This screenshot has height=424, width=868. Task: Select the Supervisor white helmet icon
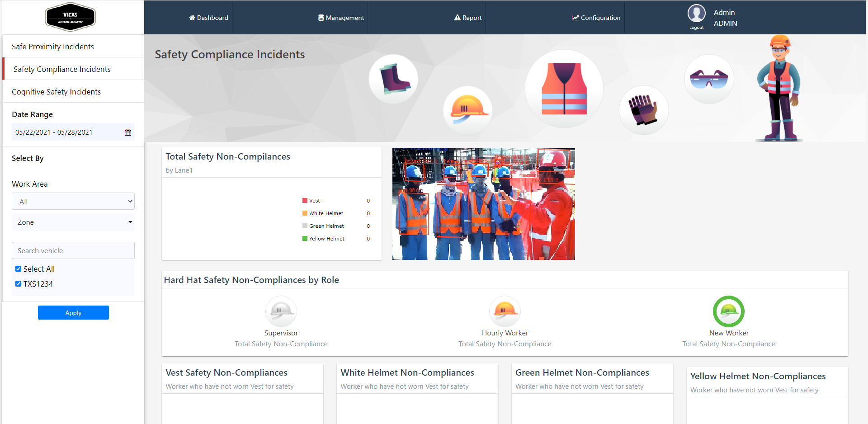[281, 311]
